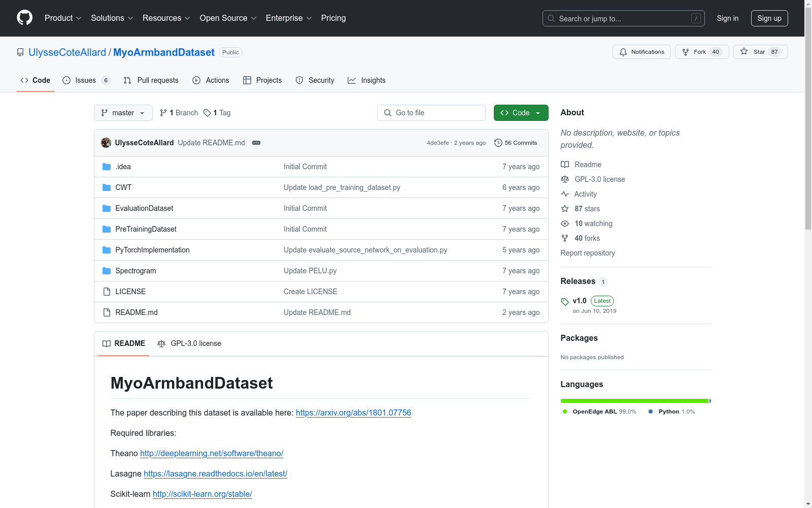Click the history clock icon near 56 Commits

point(498,143)
